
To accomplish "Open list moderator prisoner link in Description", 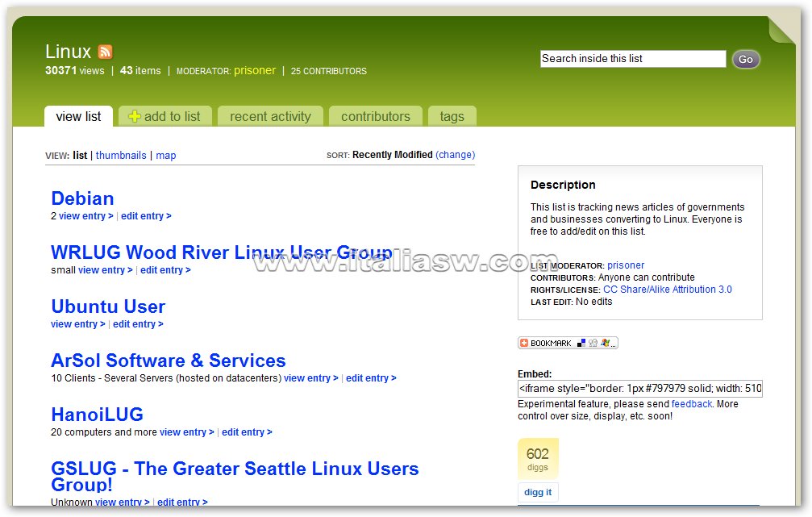I will tap(626, 265).
